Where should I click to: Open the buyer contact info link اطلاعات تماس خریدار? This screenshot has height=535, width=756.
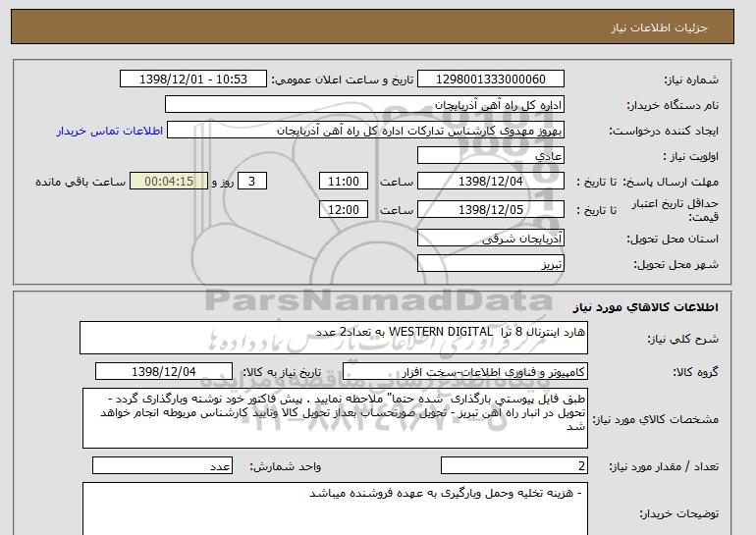110,131
